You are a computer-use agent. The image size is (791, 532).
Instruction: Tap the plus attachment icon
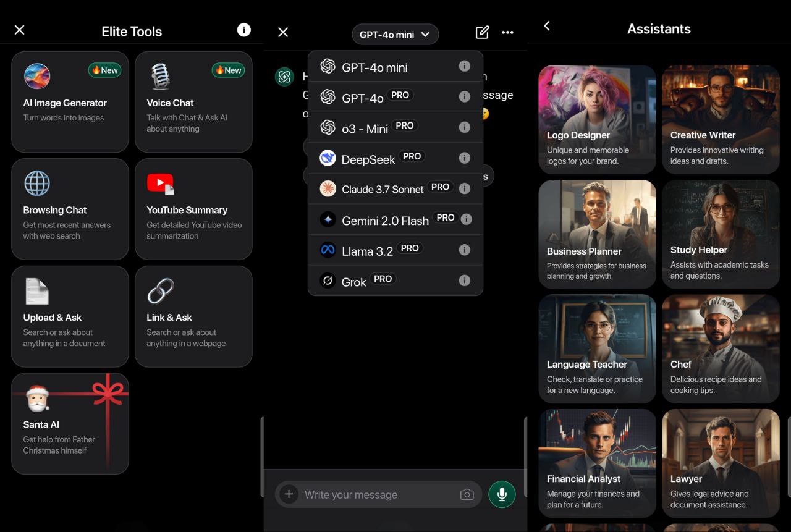289,494
